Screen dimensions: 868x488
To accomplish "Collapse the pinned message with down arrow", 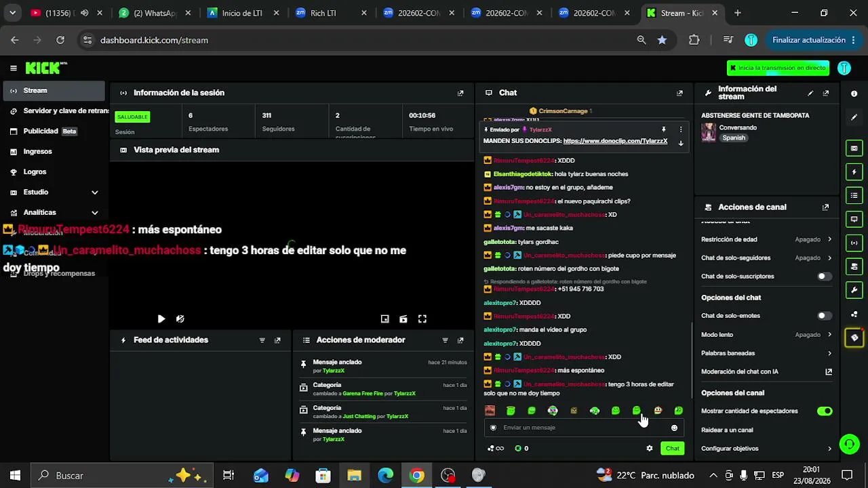I will [x=681, y=143].
